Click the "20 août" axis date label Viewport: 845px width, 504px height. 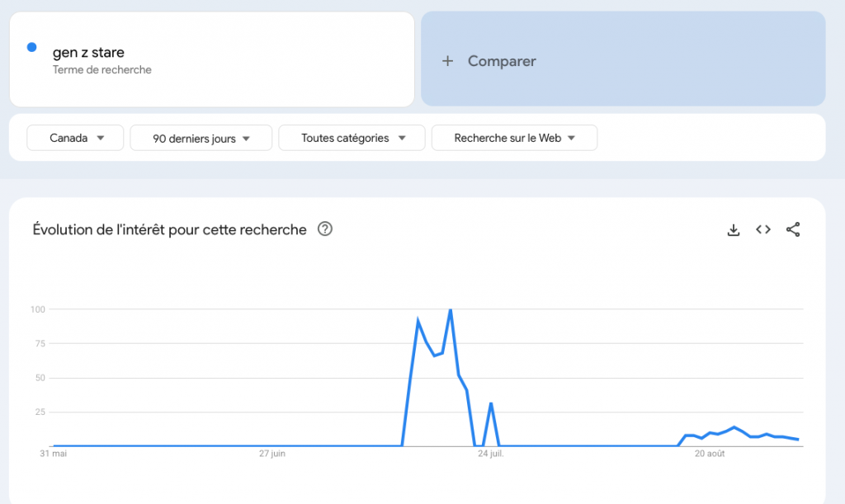coord(710,454)
